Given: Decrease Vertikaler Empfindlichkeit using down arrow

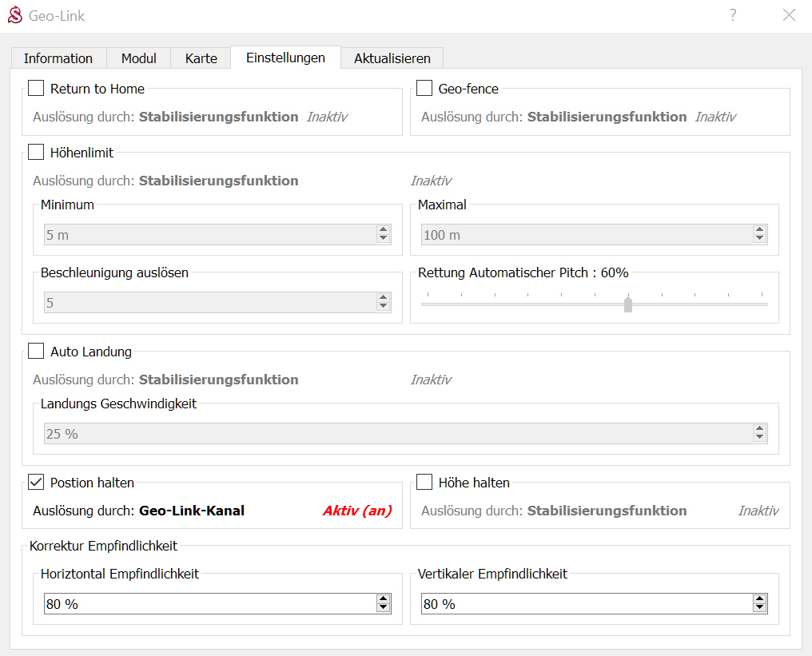Looking at the screenshot, I should pyautogui.click(x=759, y=609).
